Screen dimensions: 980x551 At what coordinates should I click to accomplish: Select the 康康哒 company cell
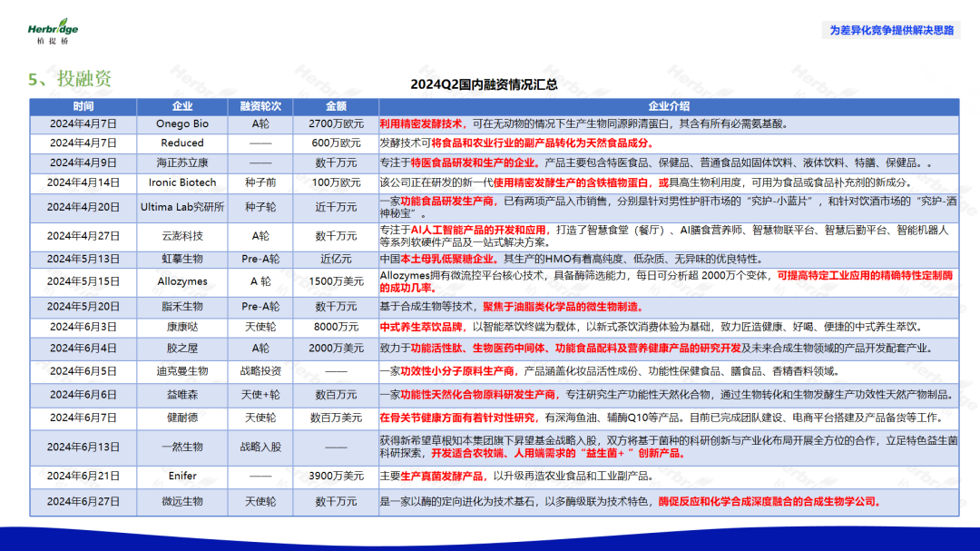click(x=181, y=327)
